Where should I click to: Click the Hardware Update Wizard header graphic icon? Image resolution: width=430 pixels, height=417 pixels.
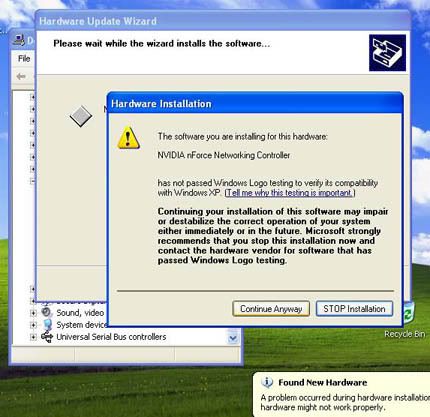click(x=387, y=53)
